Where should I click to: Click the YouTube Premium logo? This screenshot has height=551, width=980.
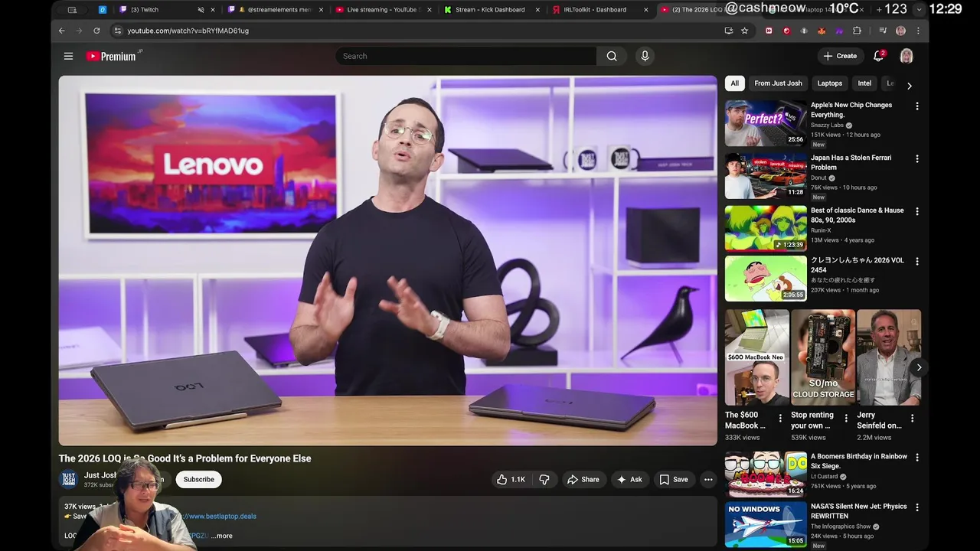point(113,56)
